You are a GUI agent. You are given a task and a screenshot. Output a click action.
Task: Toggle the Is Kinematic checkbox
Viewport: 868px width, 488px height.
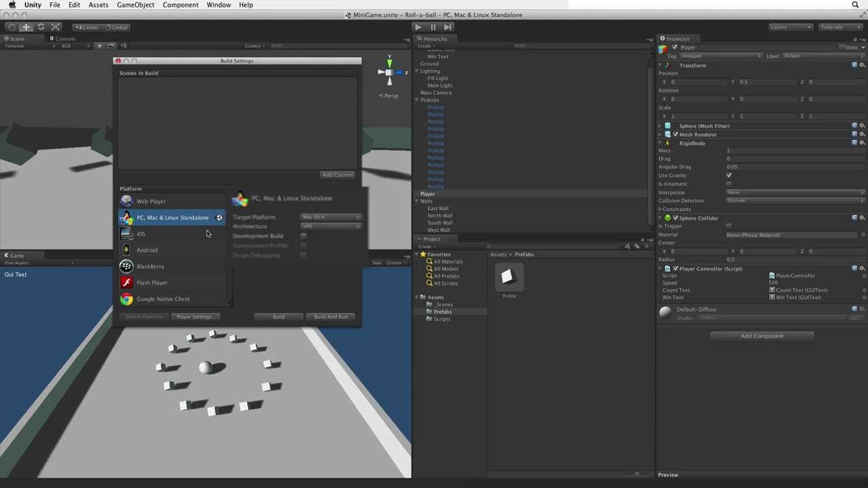click(729, 184)
